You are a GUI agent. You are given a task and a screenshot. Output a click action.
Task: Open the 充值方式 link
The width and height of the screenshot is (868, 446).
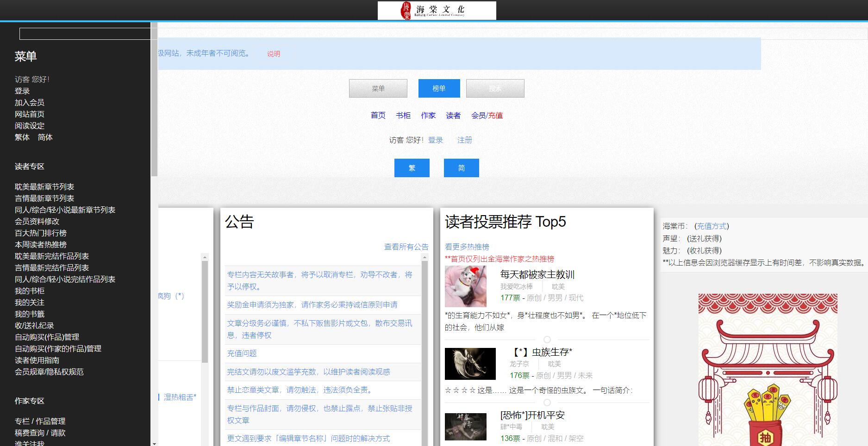[712, 226]
